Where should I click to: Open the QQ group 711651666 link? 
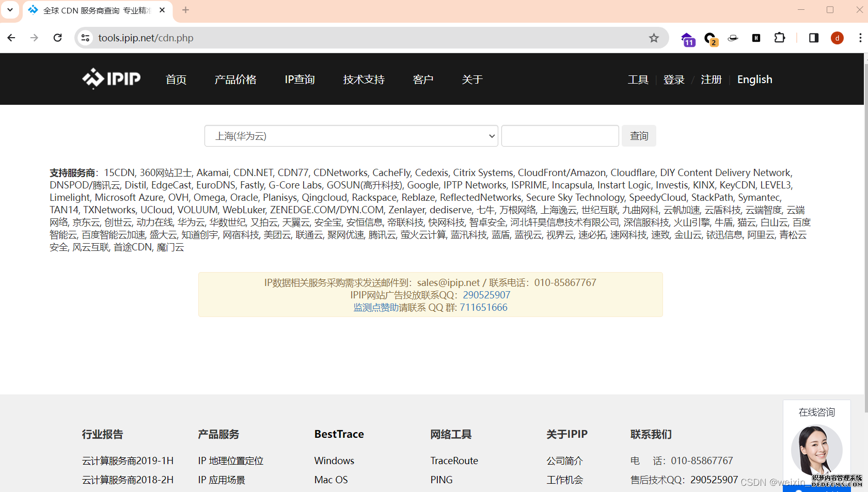pos(483,308)
